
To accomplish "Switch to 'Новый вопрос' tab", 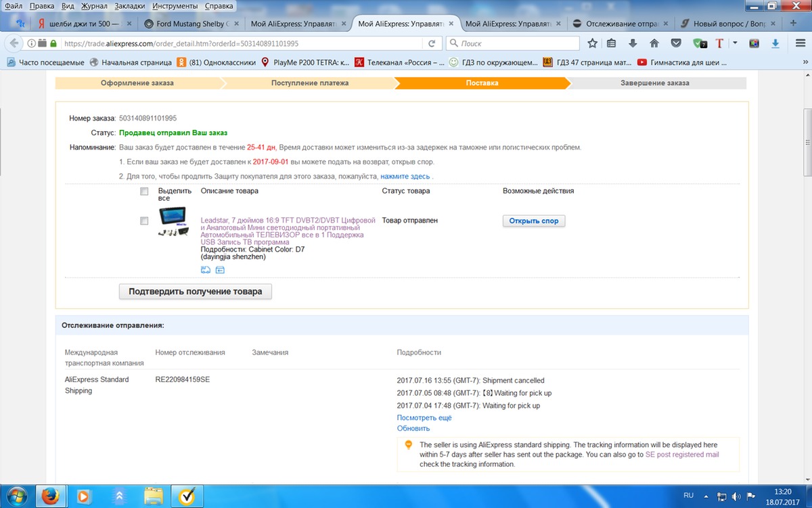I will [727, 24].
